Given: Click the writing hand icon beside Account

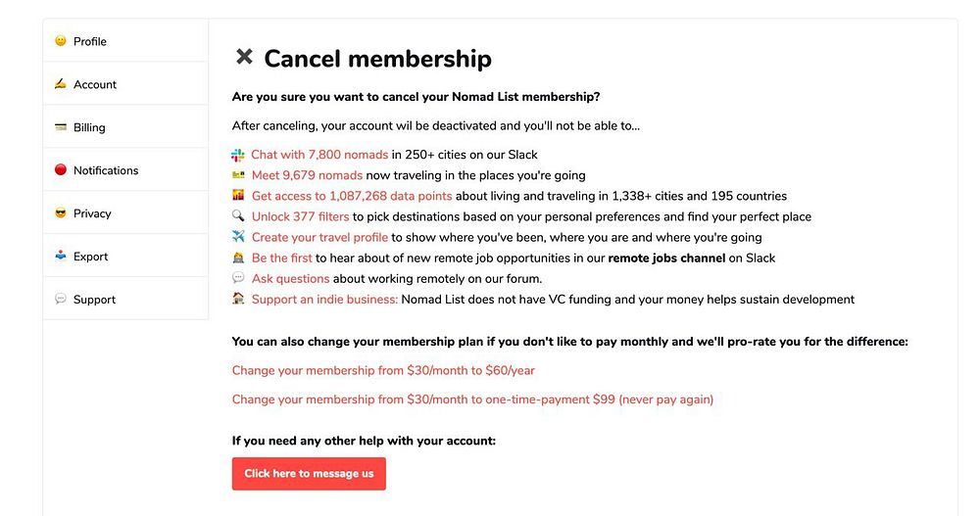Looking at the screenshot, I should 61,84.
